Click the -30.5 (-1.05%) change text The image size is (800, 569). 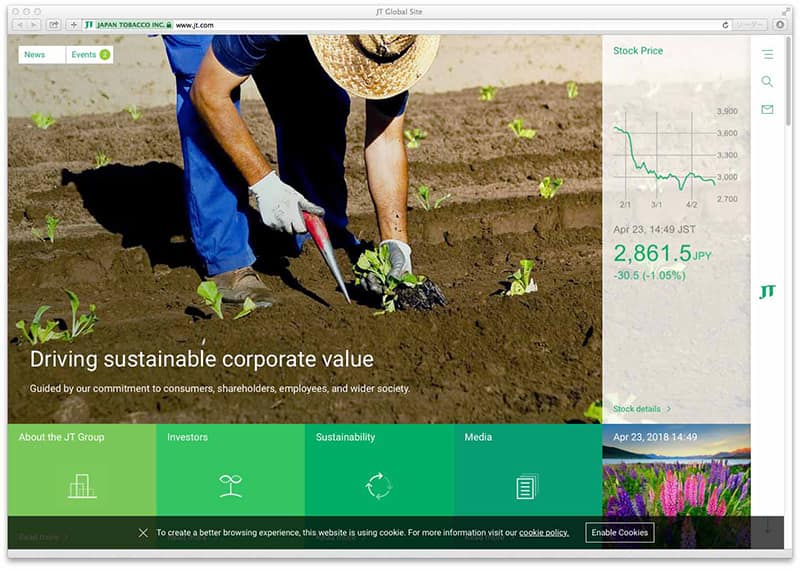tap(649, 276)
